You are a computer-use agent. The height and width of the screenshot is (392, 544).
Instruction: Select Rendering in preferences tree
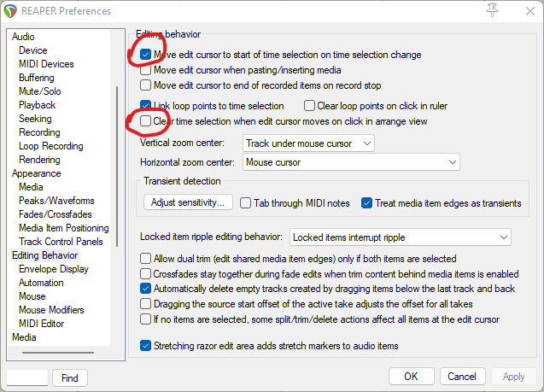tap(39, 160)
